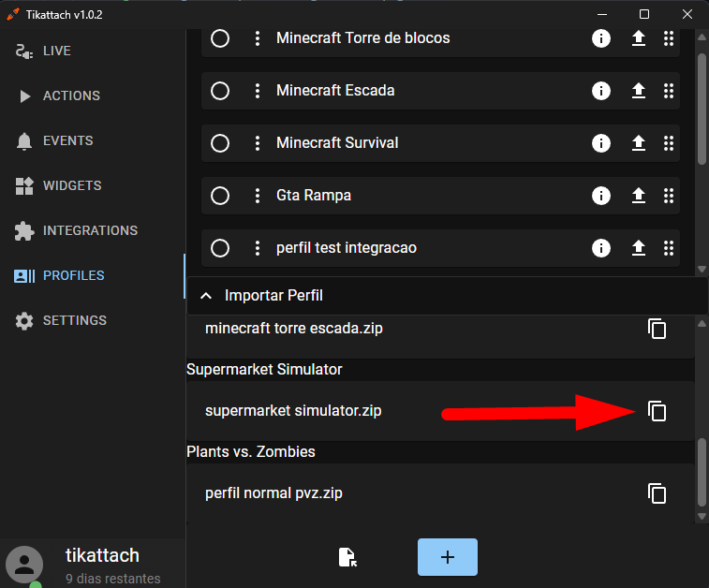Copy supermarket simulator.zip profile
Image resolution: width=709 pixels, height=588 pixels.
coord(657,411)
